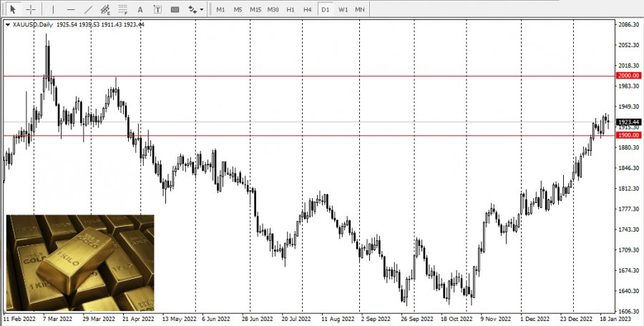
Task: Pick the equidistant channel tool
Action: (106, 9)
